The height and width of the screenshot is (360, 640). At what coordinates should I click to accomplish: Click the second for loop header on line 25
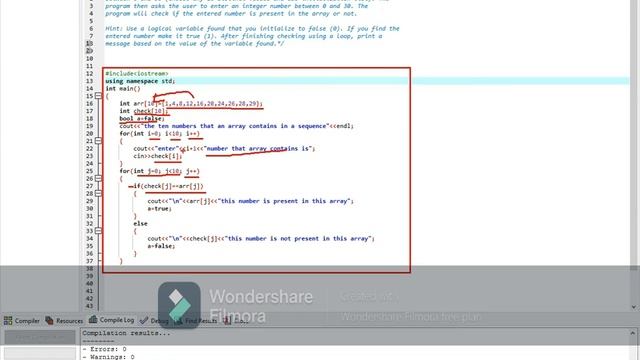(160, 171)
